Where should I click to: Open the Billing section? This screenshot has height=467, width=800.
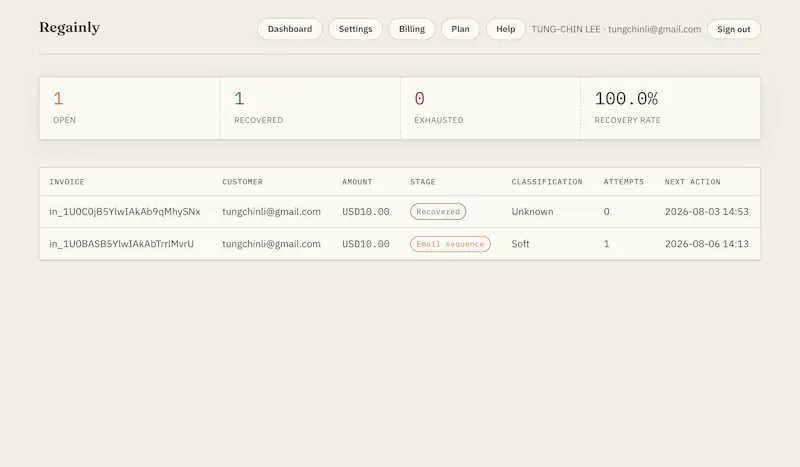click(412, 29)
